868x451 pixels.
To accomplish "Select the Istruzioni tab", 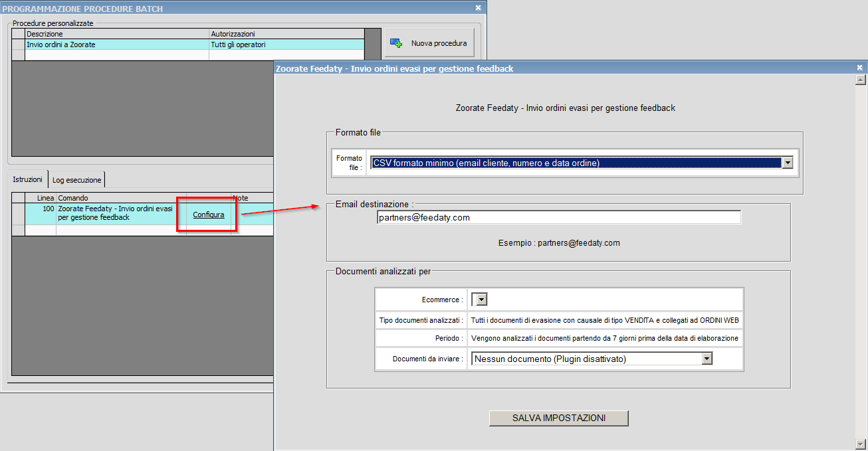I will coord(28,180).
